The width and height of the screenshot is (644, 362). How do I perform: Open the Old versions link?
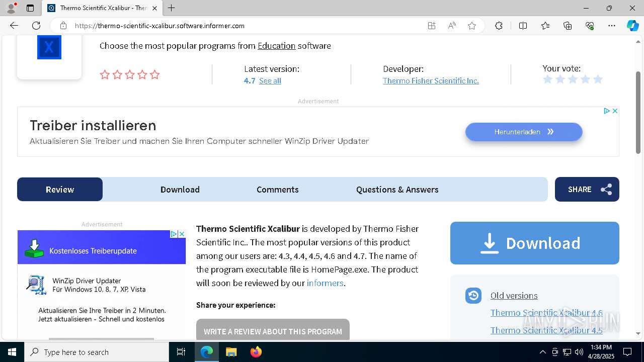click(x=514, y=296)
